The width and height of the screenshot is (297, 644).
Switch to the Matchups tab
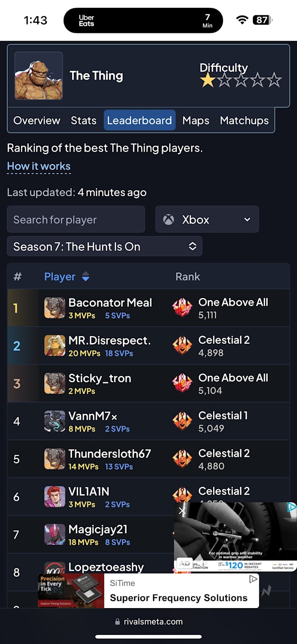[x=244, y=120]
